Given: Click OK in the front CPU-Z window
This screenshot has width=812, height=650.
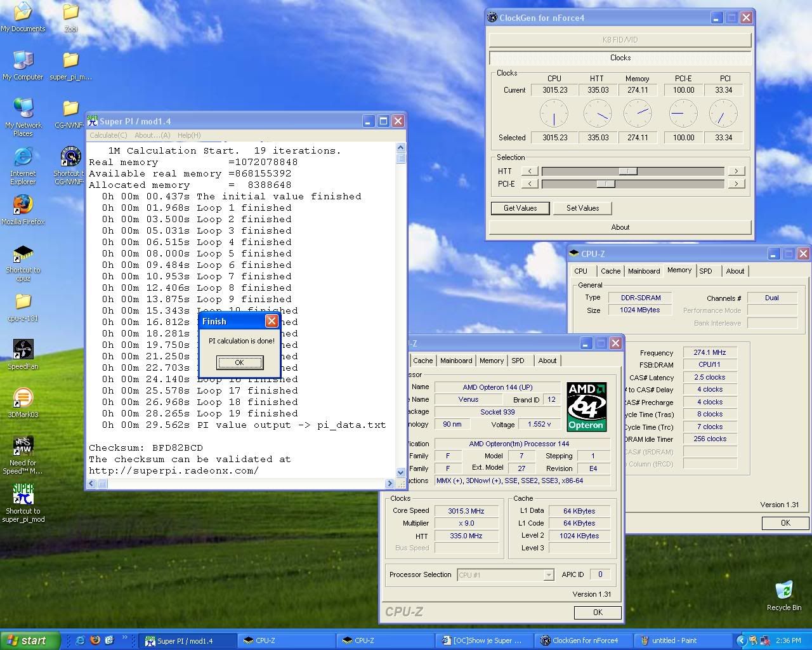Looking at the screenshot, I should (x=598, y=613).
